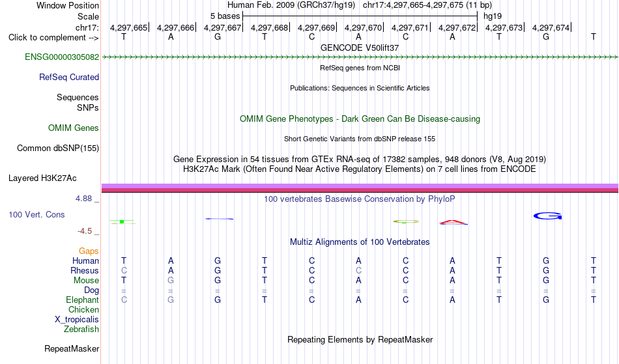Click the 4,297,669 ruler position
The height and width of the screenshot is (364, 619).
coord(316,27)
